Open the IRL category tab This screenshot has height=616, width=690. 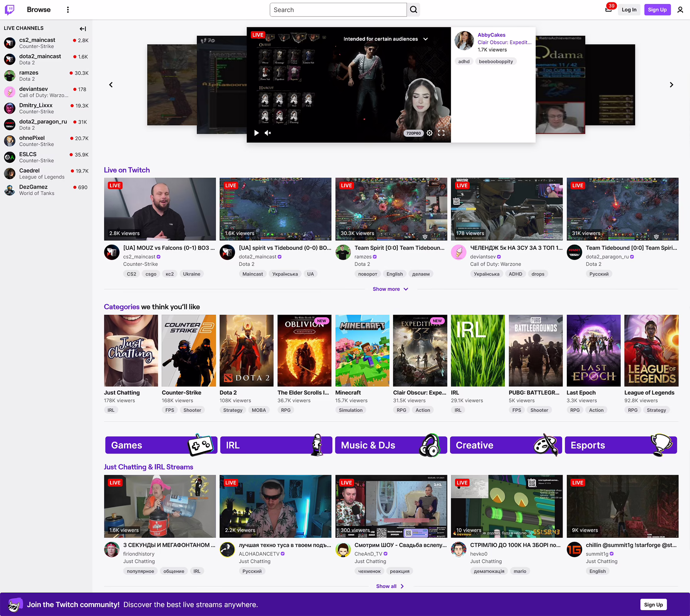[276, 445]
